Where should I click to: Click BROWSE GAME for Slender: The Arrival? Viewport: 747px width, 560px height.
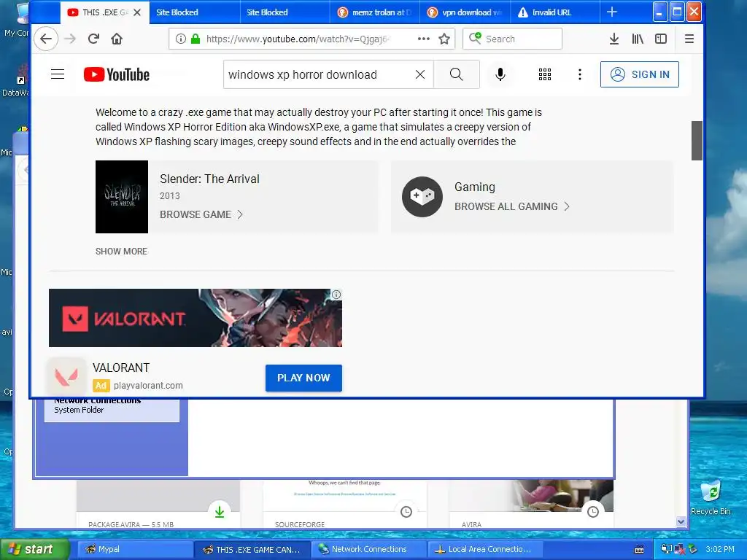pos(201,215)
